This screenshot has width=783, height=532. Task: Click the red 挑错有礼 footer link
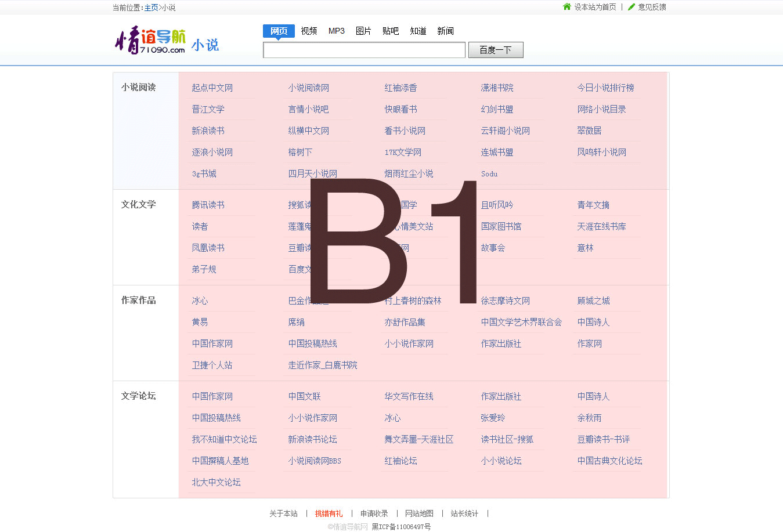click(x=329, y=513)
